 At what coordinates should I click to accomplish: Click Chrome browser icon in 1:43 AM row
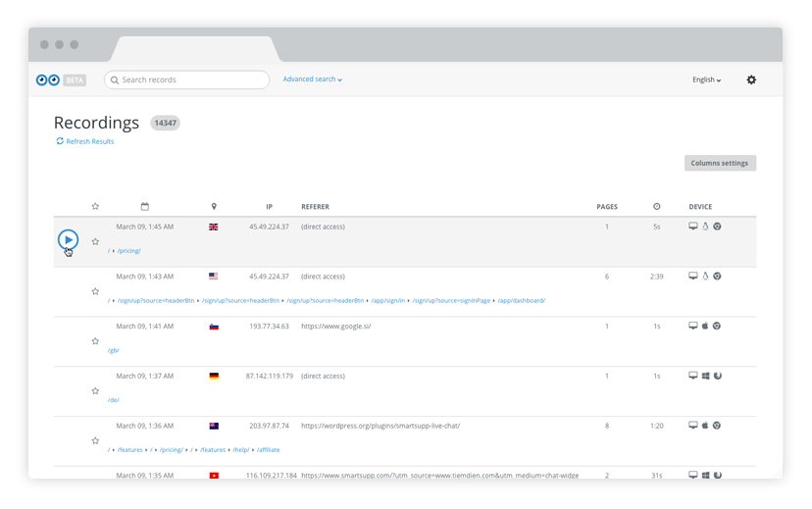click(717, 276)
